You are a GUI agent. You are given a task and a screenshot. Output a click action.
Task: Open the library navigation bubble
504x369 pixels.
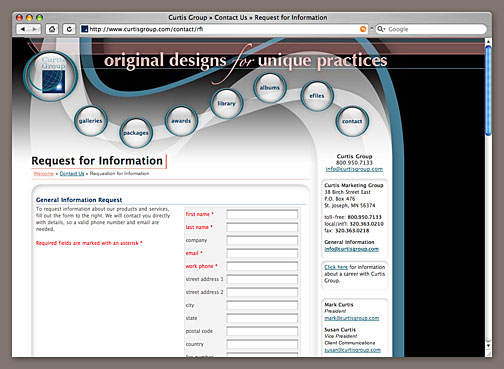pos(226,103)
